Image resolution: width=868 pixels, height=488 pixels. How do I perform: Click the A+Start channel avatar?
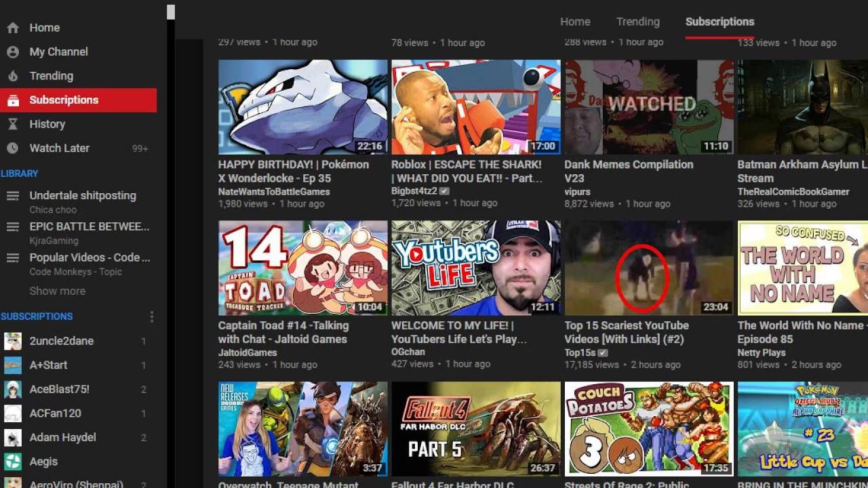[x=12, y=365]
